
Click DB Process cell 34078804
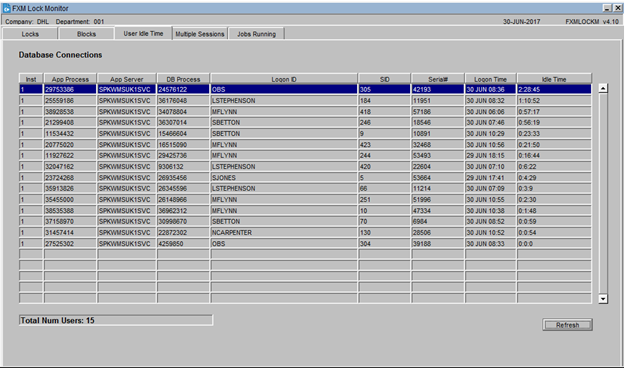[183, 112]
